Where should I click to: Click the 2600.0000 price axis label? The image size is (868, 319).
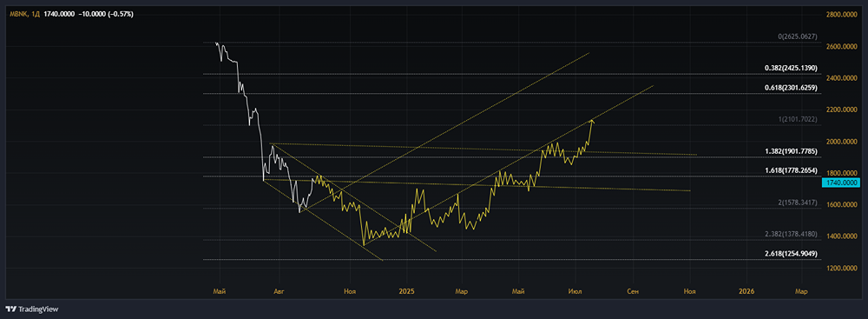click(x=841, y=47)
